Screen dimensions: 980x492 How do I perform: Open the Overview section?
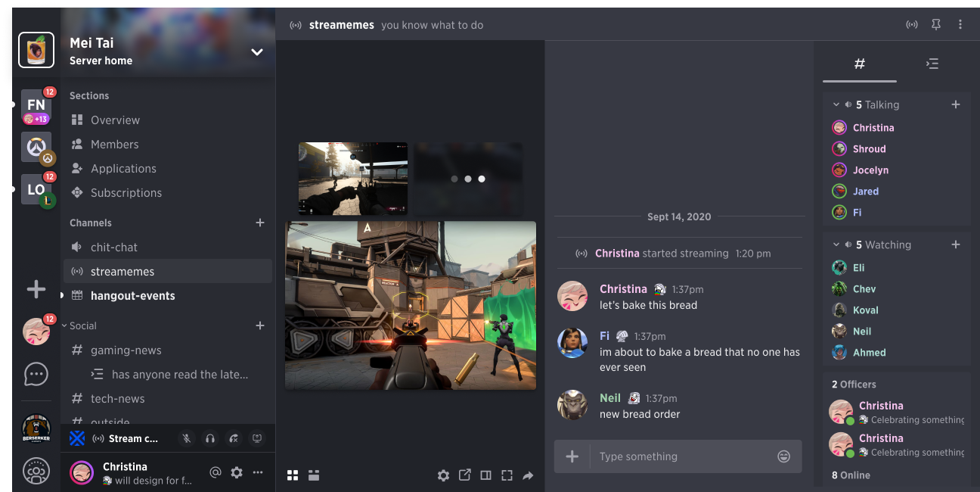tap(168, 120)
